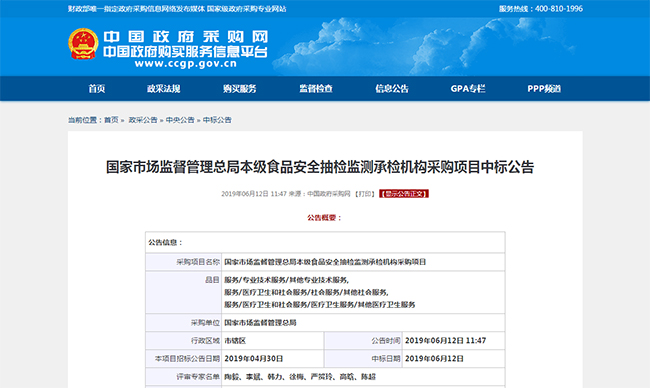The height and width of the screenshot is (388, 650).
Task: Click breadcrumb link 中央公告
Action: (180, 120)
